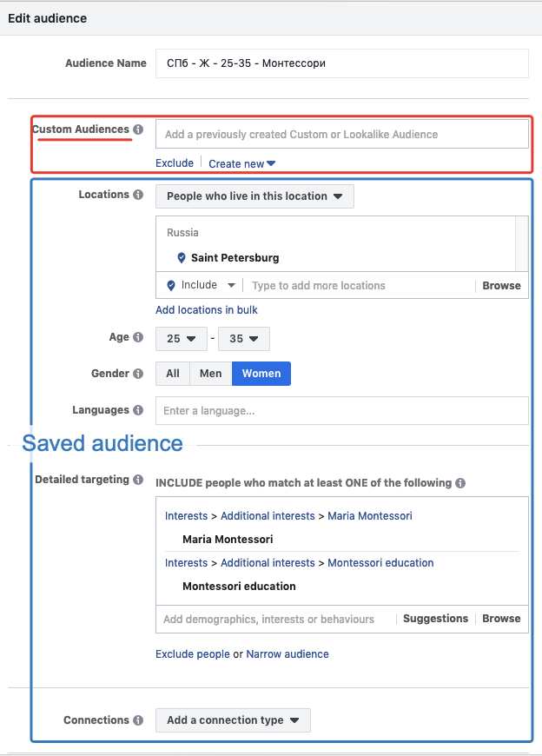Open maximum age dropdown showing 35
Screen dimensions: 542x756
click(244, 339)
